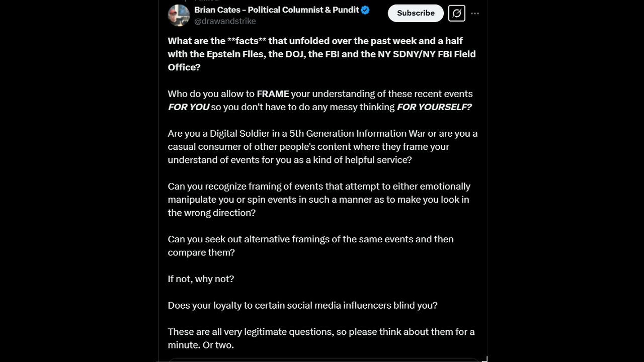The image size is (644, 362).
Task: Click the 'very legitimate questions' closing paragraph
Action: click(x=321, y=338)
